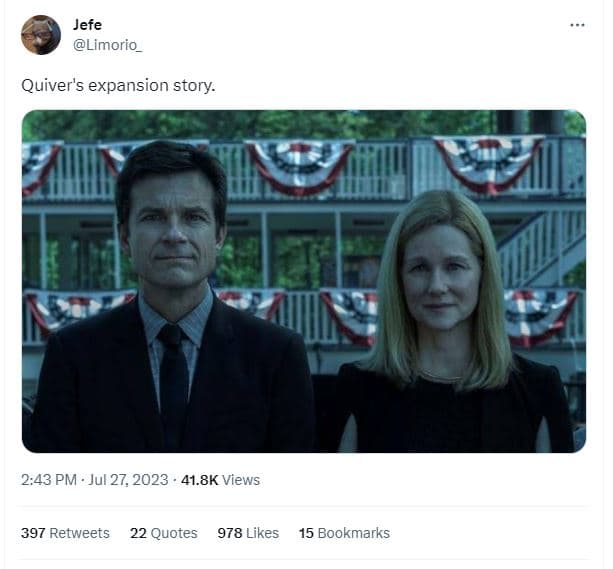This screenshot has width=613, height=569.
Task: Click the staircase on the photo's right side
Action: 540,250
